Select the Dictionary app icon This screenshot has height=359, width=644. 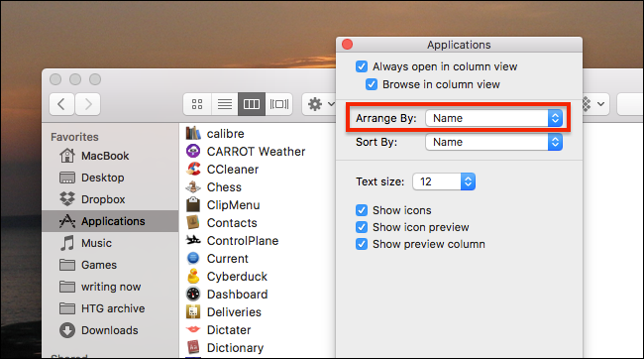(x=193, y=347)
